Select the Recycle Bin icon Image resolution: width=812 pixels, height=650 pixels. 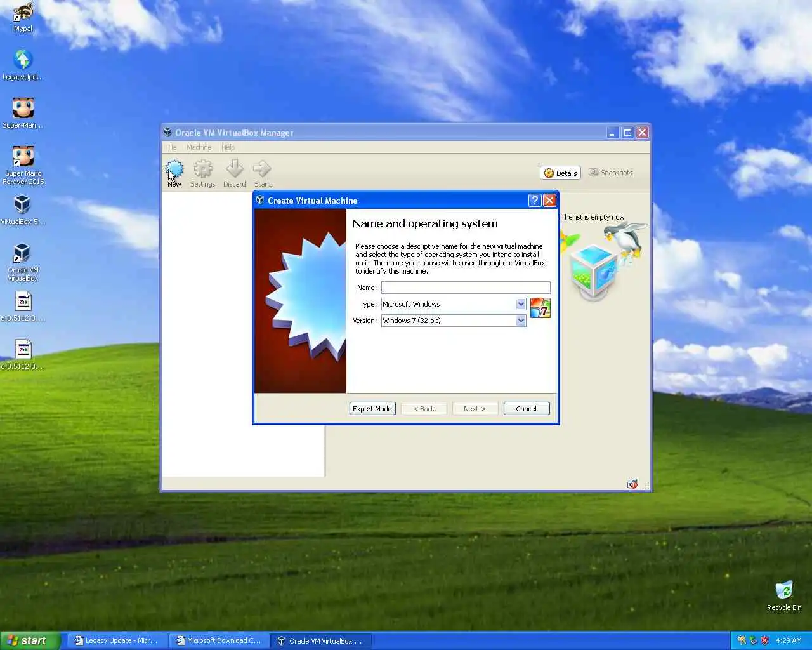(x=784, y=595)
